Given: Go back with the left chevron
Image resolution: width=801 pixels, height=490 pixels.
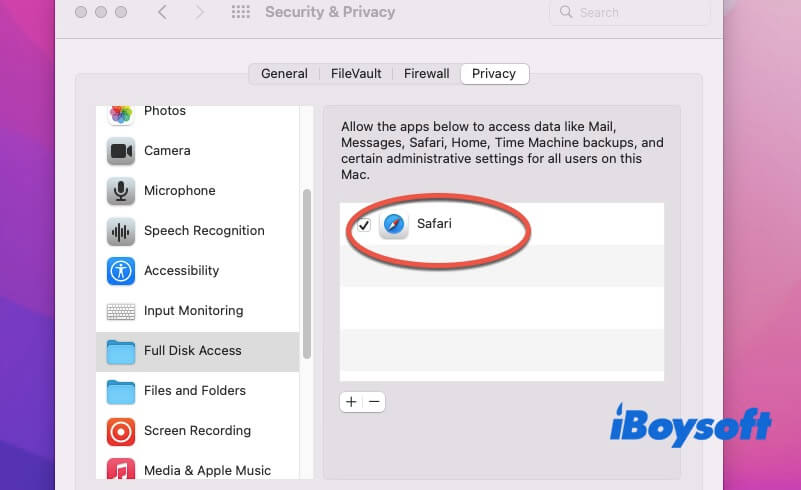Looking at the screenshot, I should (163, 13).
